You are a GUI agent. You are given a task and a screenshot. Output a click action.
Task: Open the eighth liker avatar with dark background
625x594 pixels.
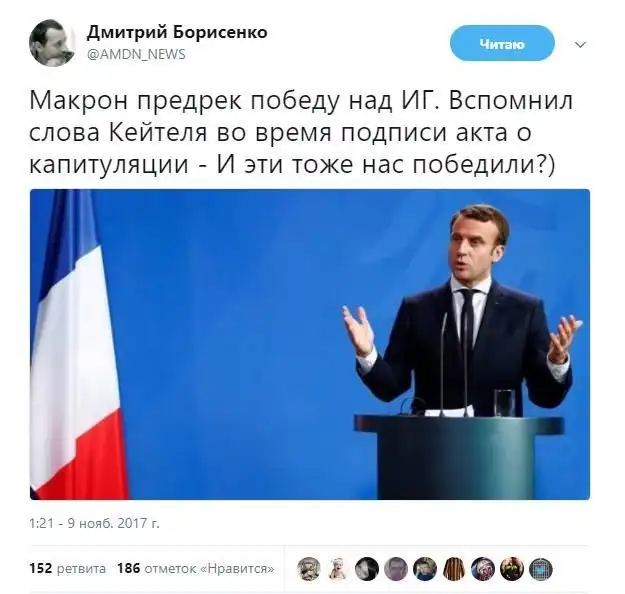coord(512,568)
